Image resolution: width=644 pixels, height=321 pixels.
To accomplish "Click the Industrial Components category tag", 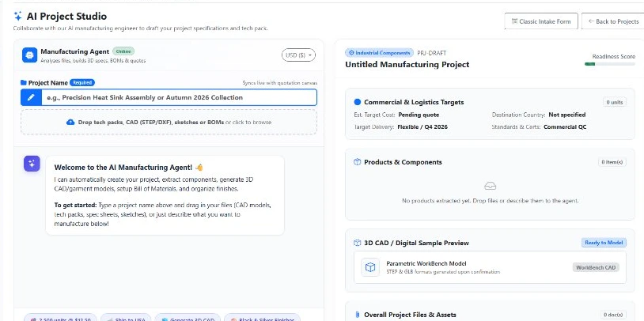I will 379,53.
